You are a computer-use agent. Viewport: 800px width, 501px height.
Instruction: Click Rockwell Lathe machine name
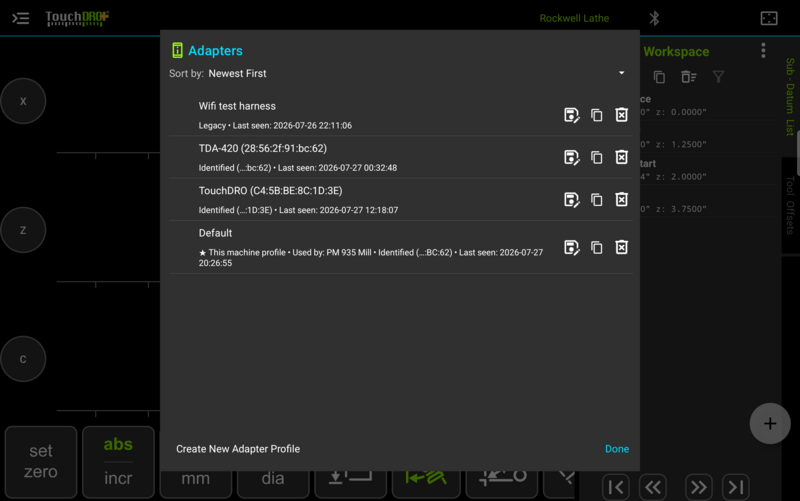point(574,18)
